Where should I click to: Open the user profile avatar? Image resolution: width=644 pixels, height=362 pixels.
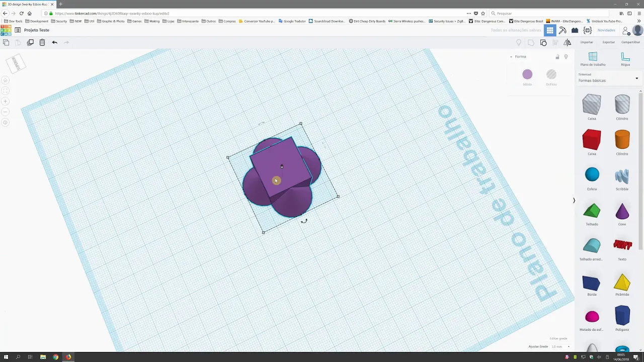pyautogui.click(x=638, y=31)
